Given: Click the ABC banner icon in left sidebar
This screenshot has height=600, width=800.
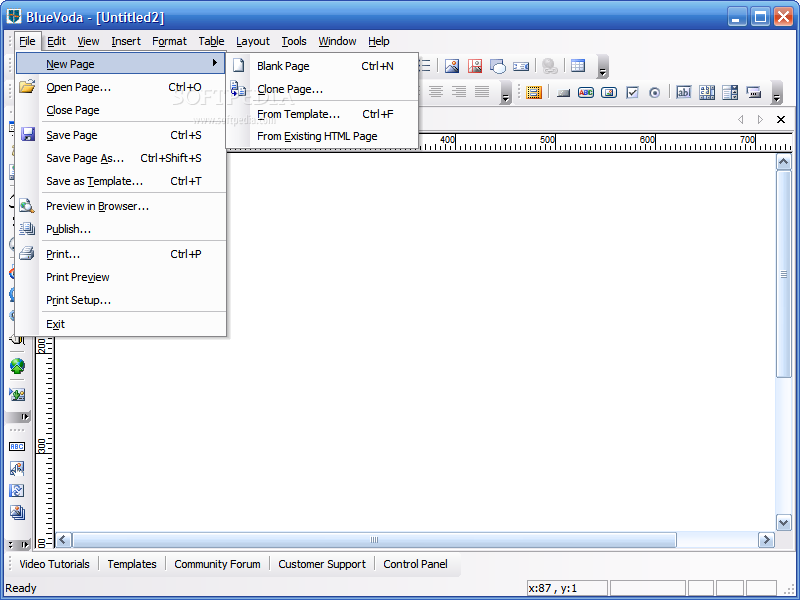Looking at the screenshot, I should point(17,446).
